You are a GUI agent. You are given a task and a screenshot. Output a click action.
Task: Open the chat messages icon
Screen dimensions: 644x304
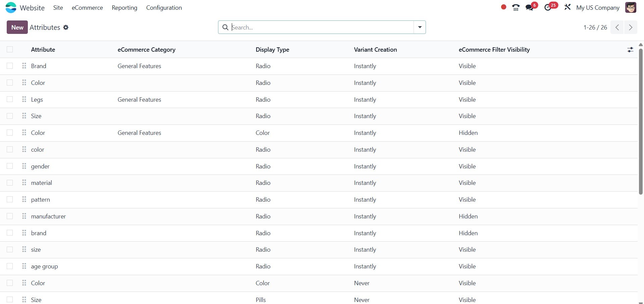530,7
